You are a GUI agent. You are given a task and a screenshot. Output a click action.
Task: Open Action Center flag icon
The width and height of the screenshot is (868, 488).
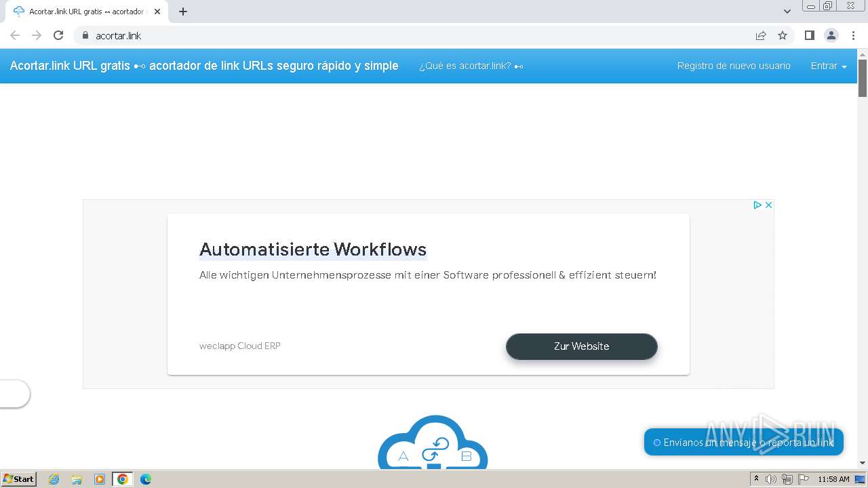click(x=804, y=479)
